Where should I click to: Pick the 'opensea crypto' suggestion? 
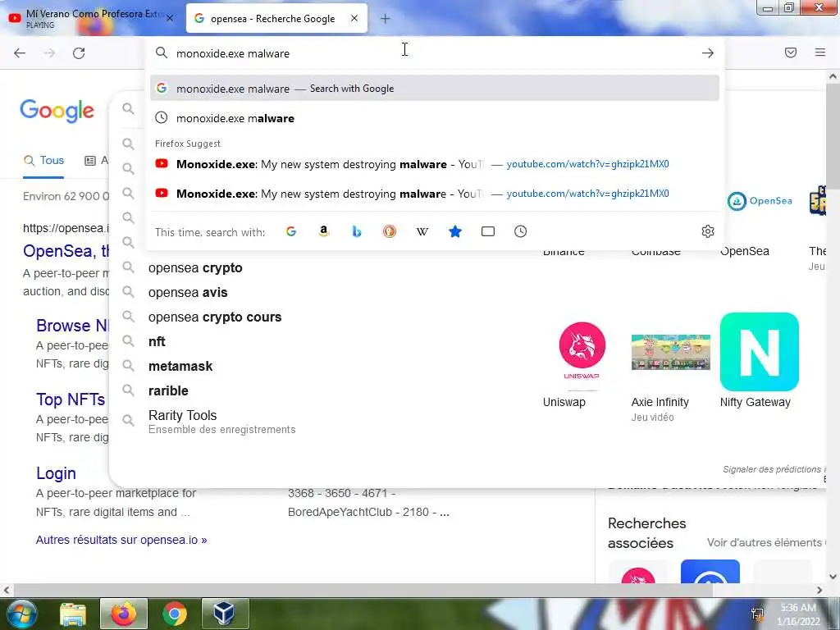[x=195, y=268]
